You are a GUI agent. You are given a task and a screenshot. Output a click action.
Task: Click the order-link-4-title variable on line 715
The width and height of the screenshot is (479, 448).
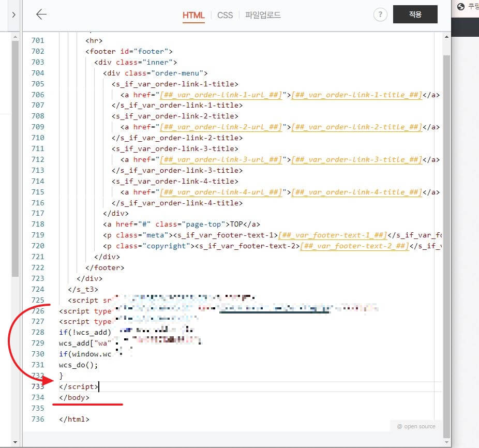click(x=356, y=192)
